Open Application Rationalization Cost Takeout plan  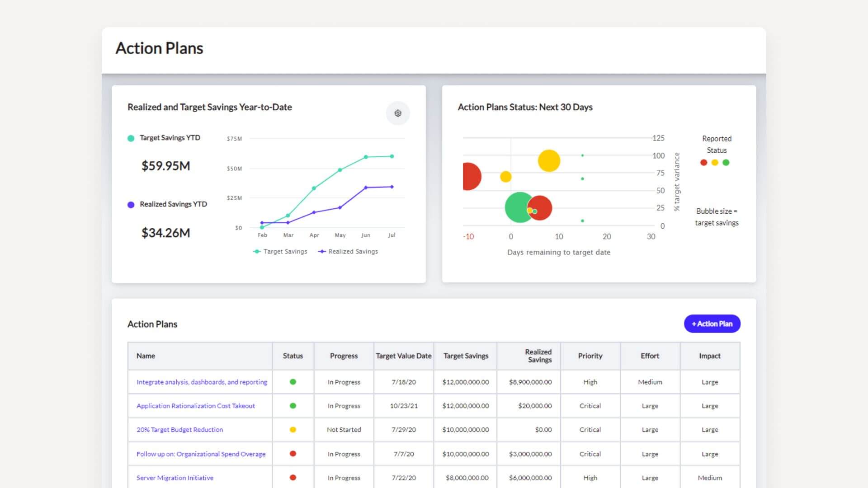point(195,406)
